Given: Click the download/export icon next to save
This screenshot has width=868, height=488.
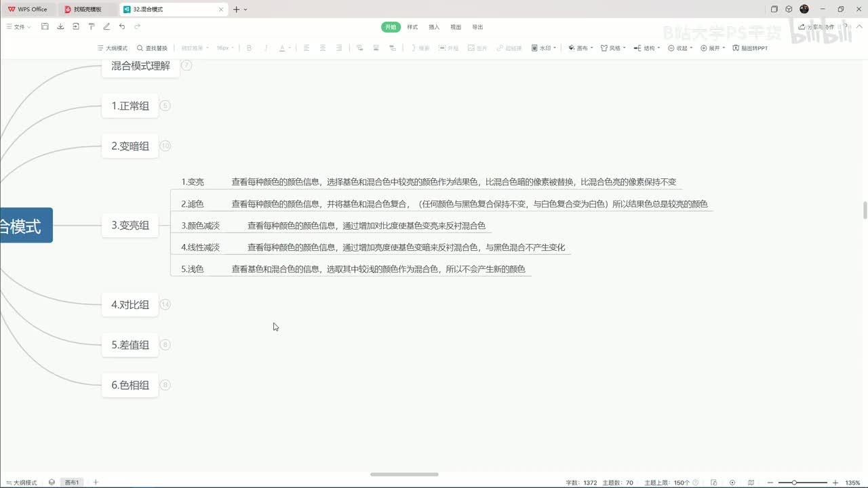Looking at the screenshot, I should [60, 26].
